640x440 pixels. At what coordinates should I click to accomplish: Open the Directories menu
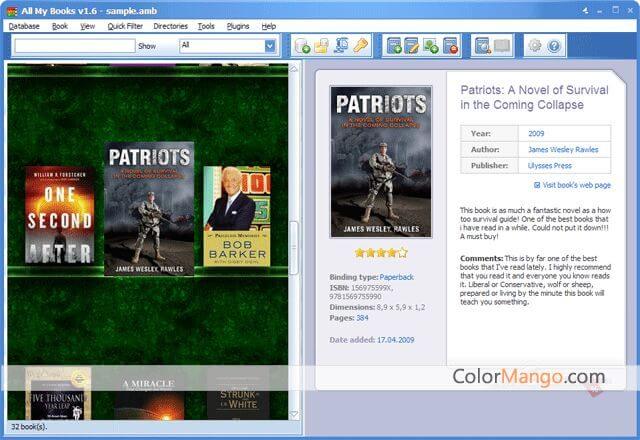[x=170, y=26]
